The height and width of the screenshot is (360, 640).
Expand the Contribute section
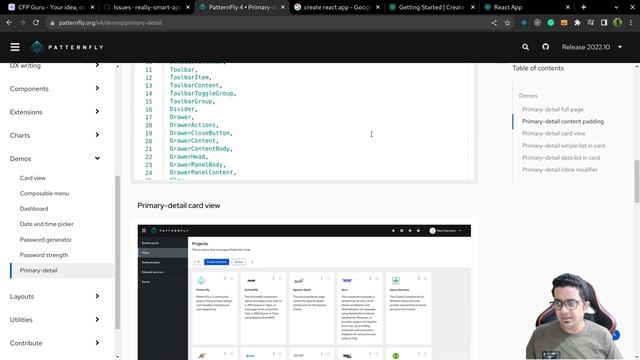click(x=55, y=343)
